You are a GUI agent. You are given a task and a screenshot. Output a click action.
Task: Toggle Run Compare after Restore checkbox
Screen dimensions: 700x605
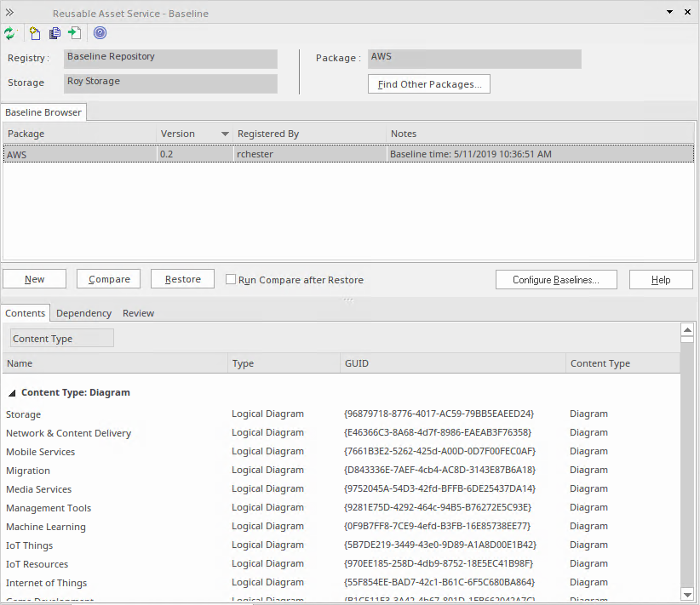pos(231,279)
